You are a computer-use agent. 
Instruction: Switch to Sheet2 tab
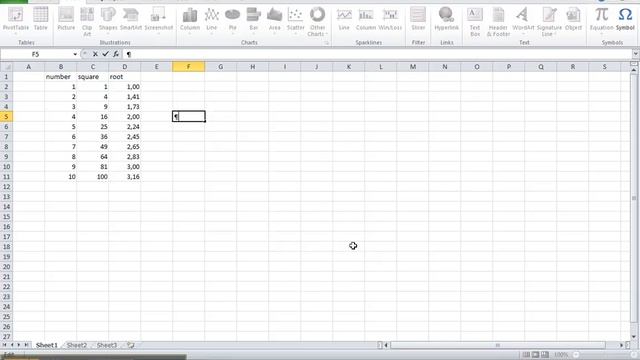tap(77, 345)
